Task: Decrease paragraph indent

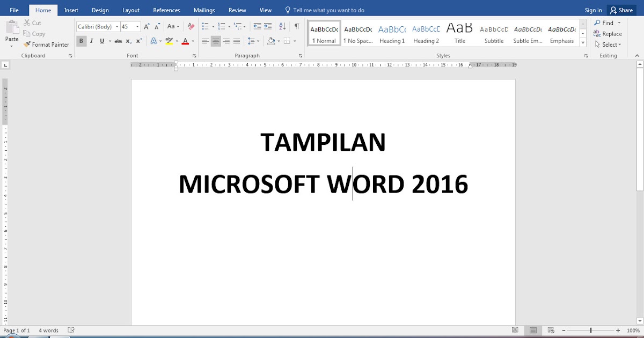Action: (x=257, y=26)
